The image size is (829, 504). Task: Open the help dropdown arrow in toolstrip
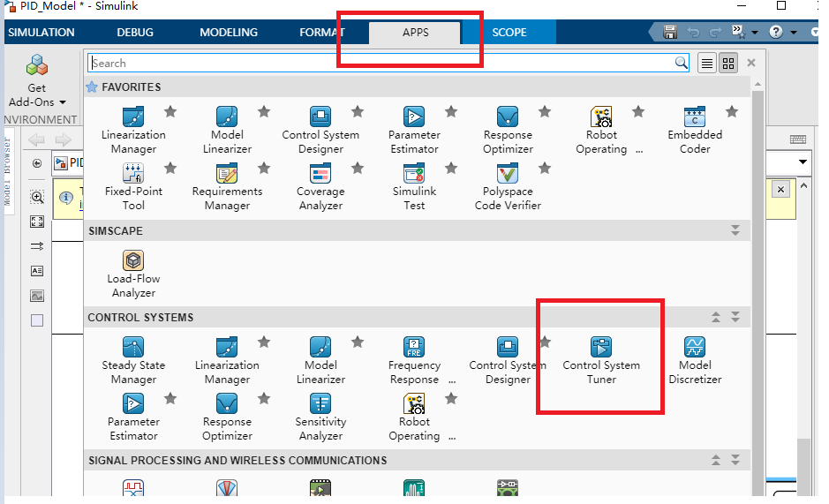(794, 33)
